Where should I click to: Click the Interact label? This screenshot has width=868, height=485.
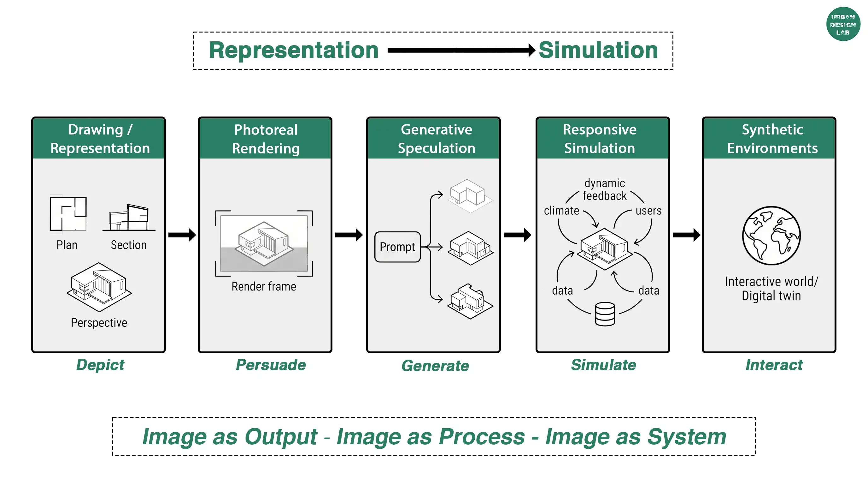(x=774, y=365)
